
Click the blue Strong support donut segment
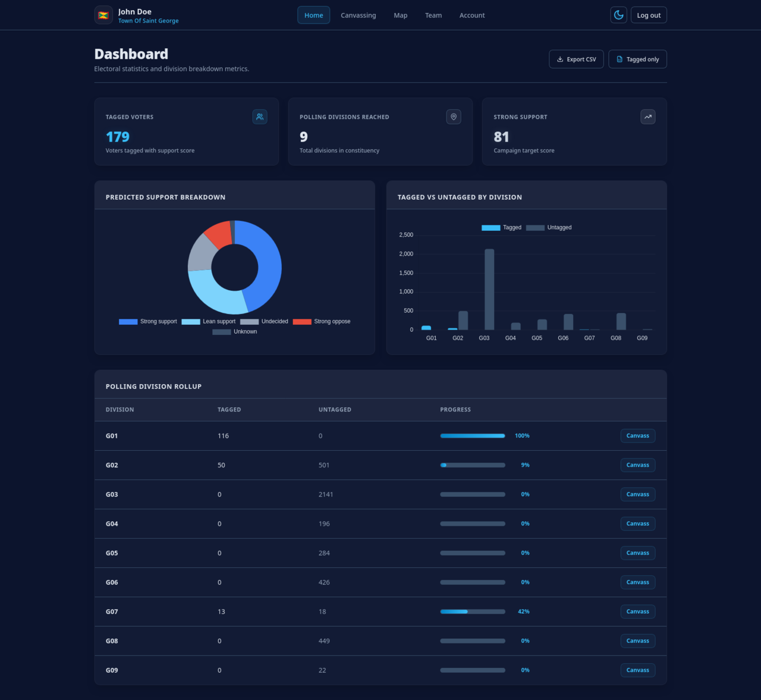click(x=268, y=262)
